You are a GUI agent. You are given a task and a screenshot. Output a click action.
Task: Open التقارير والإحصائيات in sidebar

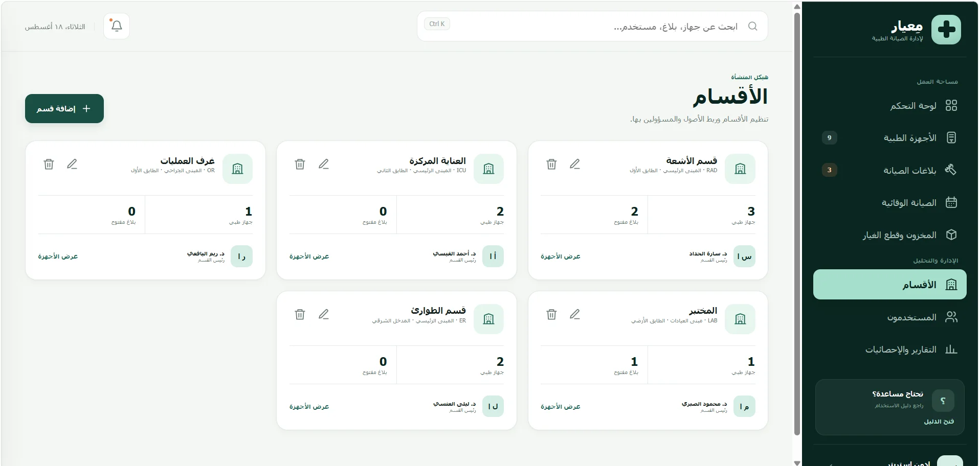[x=890, y=349]
